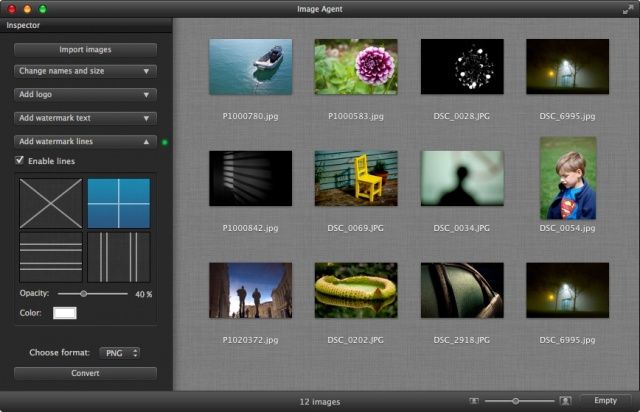Expand the Add watermark text section
This screenshot has height=412, width=640.
pyautogui.click(x=85, y=118)
